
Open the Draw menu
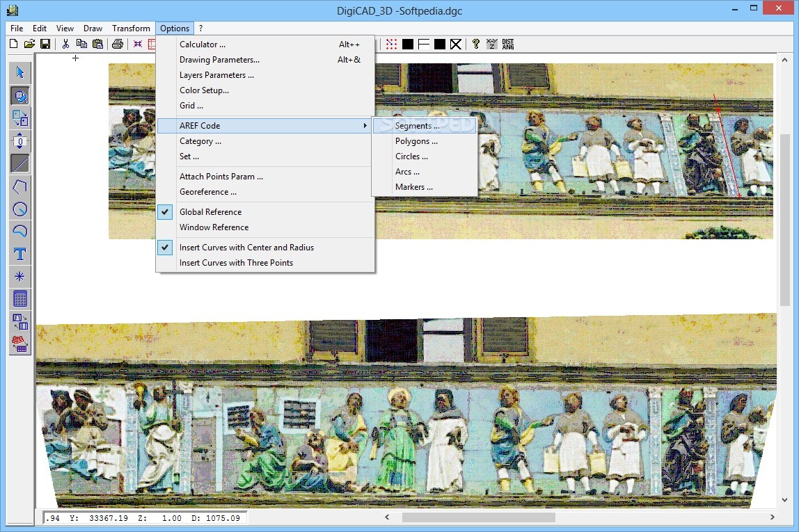click(x=93, y=29)
